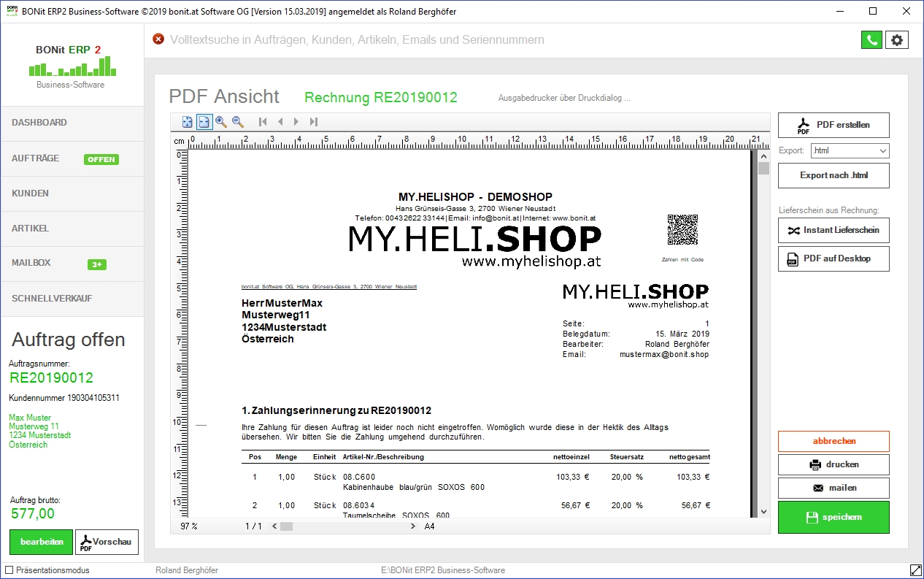Open the MAILBOX menu item
924x579 pixels.
click(72, 264)
